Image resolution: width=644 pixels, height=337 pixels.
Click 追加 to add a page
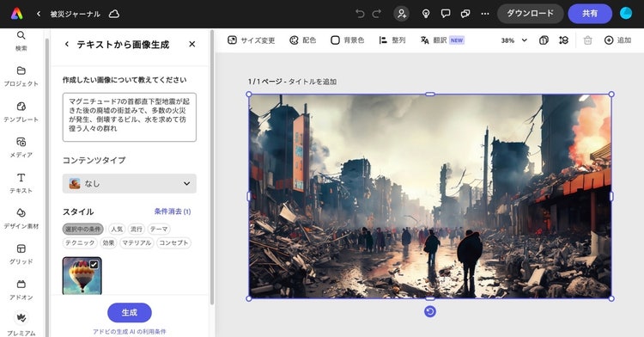tap(617, 40)
